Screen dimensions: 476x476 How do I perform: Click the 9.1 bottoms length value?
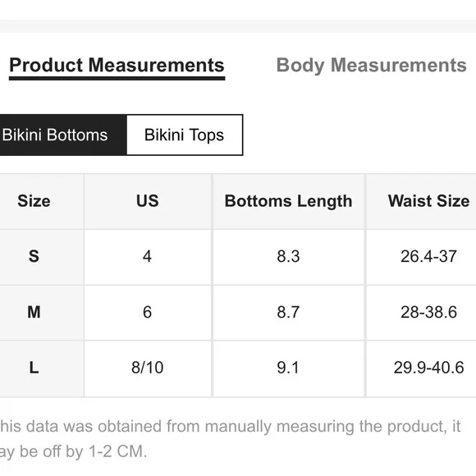(288, 368)
